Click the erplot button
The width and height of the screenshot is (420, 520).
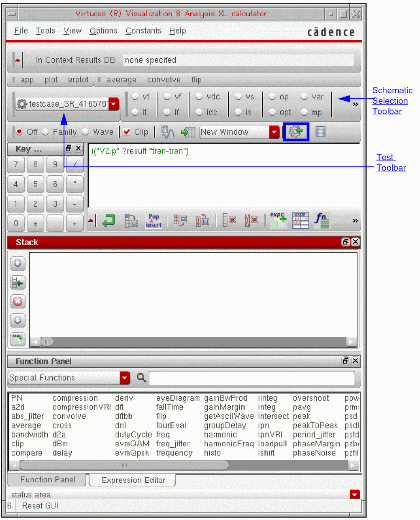(78, 79)
